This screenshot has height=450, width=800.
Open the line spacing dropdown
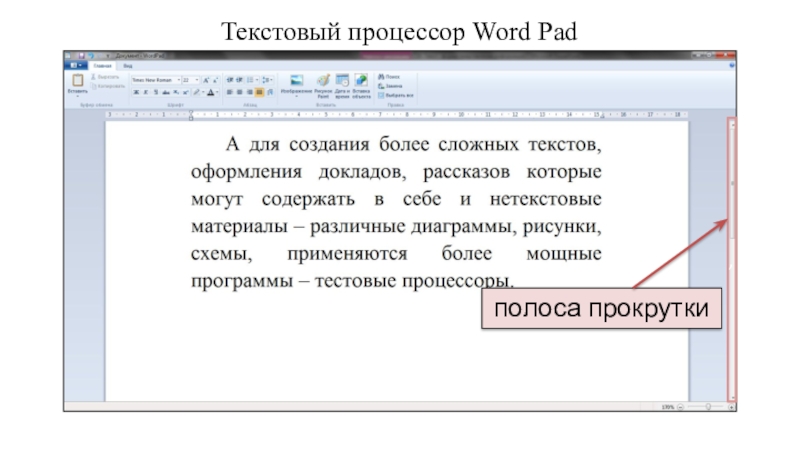[267, 80]
